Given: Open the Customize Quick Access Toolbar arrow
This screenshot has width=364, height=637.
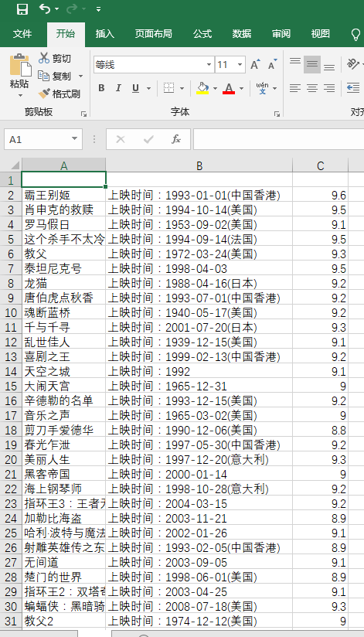Looking at the screenshot, I should pos(98,9).
